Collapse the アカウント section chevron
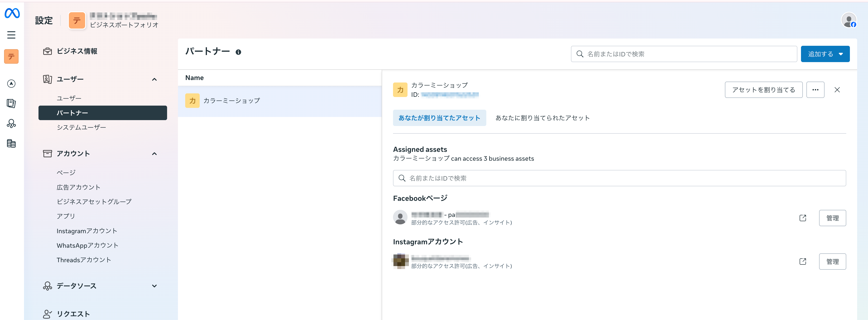 pyautogui.click(x=154, y=154)
